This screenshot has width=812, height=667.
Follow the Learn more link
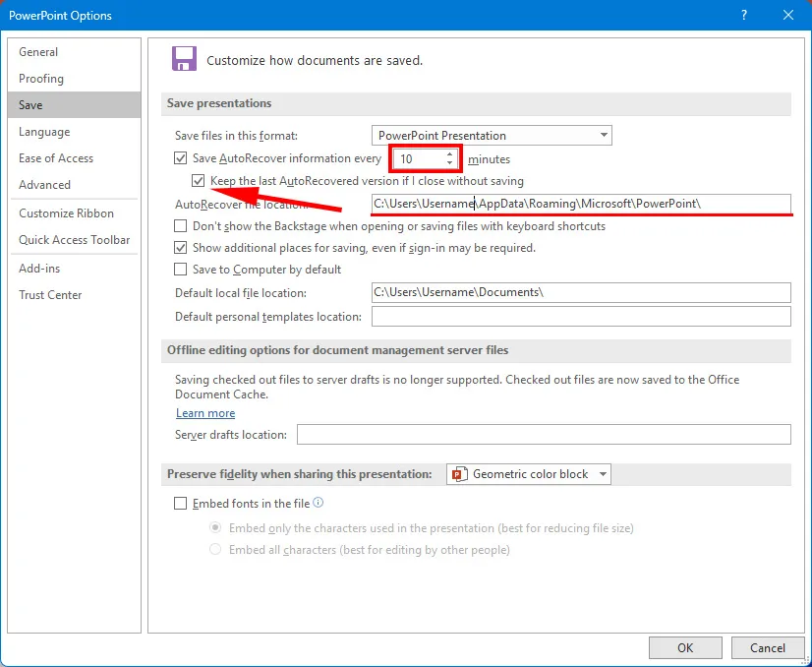[205, 413]
